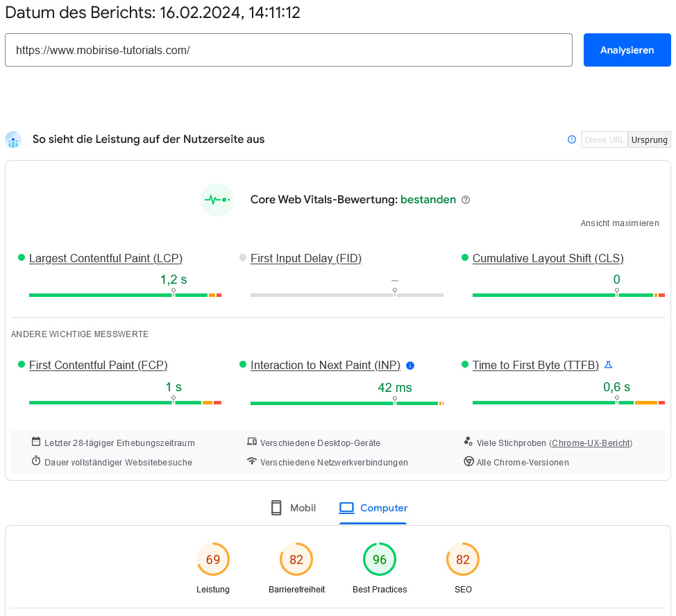Click the First Contentful Paint distribution bar

pos(125,402)
